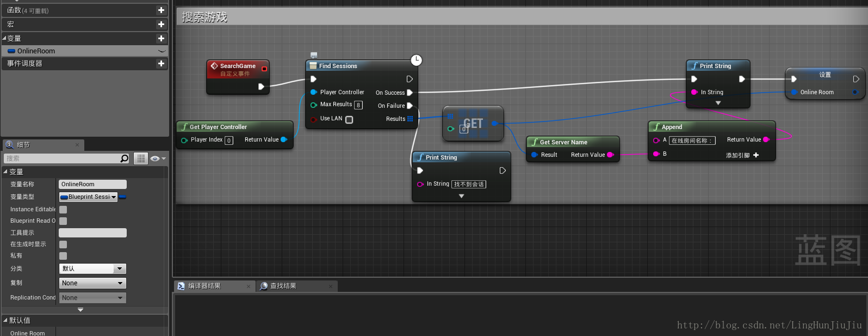The height and width of the screenshot is (336, 868).
Task: Select the 函数 functions section header
Action: [84, 10]
